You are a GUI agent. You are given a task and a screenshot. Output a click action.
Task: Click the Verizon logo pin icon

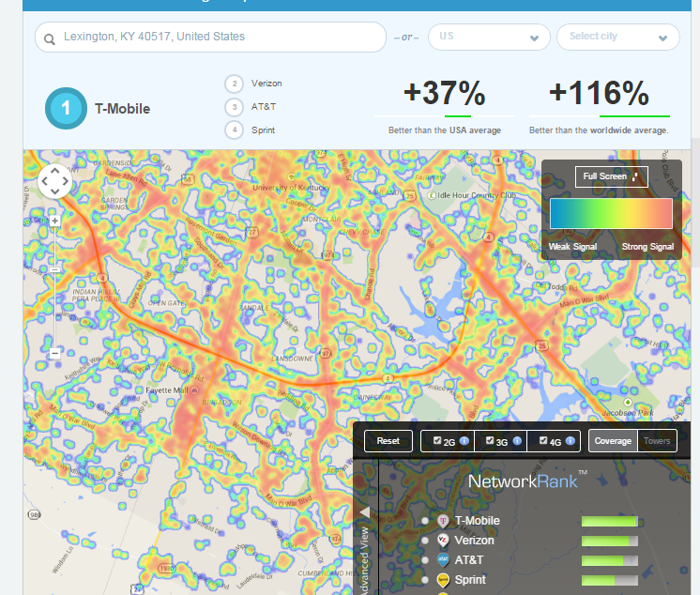pos(443,541)
